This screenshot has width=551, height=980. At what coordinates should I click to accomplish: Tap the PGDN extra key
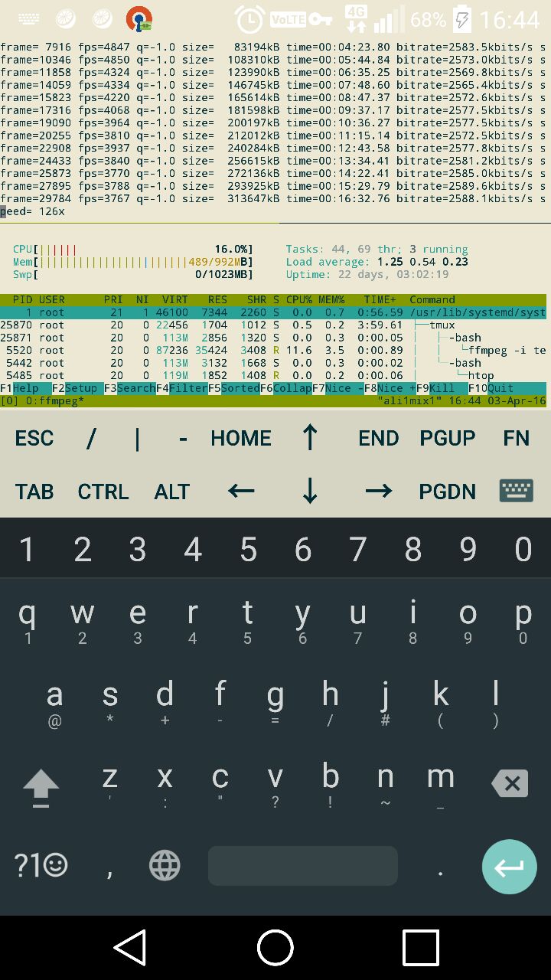click(448, 492)
